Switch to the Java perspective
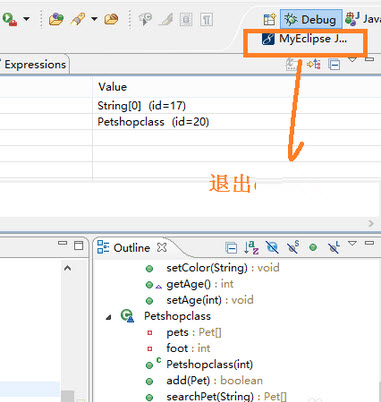This screenshot has width=381, height=402. 363,19
